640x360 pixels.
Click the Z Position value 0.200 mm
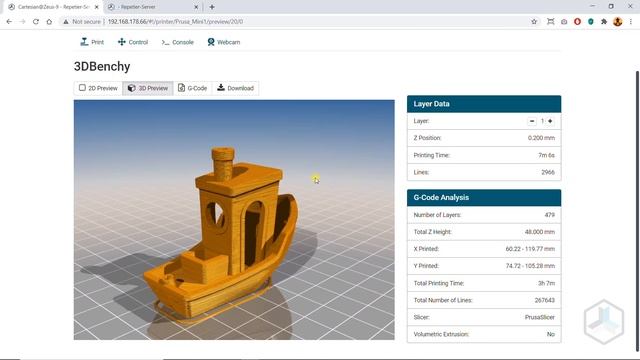pyautogui.click(x=541, y=138)
